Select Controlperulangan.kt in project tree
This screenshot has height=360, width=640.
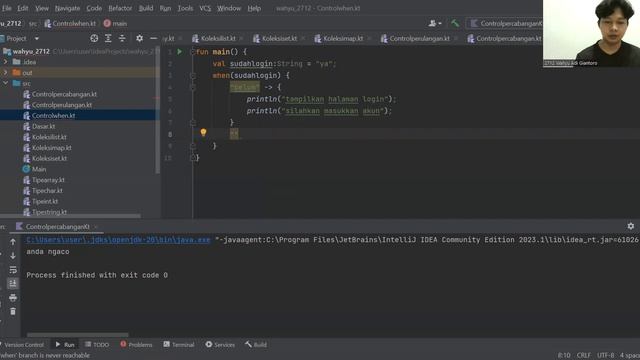[62, 105]
